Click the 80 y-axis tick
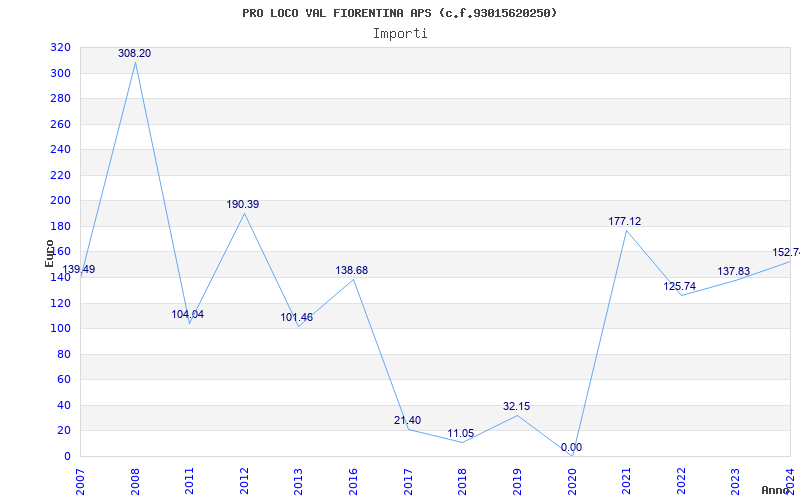 [64, 354]
